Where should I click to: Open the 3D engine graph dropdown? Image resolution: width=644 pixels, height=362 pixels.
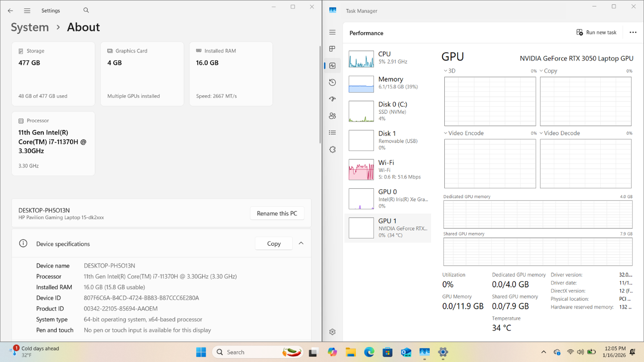446,71
